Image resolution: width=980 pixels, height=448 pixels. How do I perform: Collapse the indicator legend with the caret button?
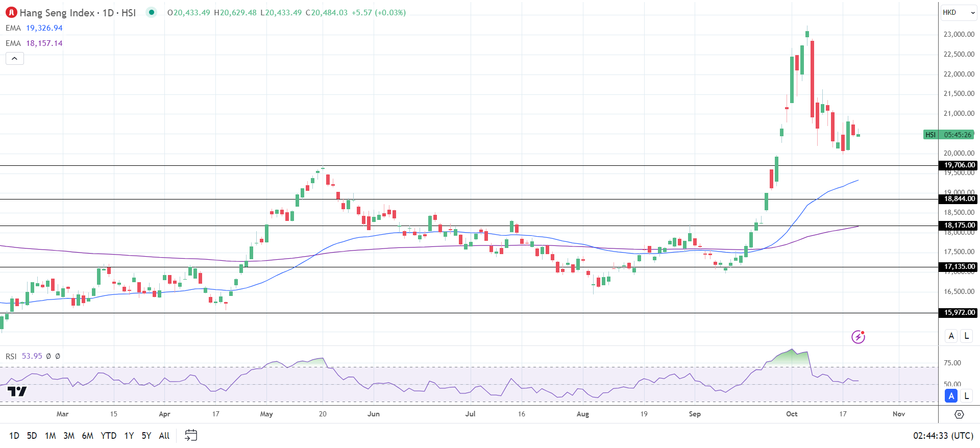pos(15,59)
